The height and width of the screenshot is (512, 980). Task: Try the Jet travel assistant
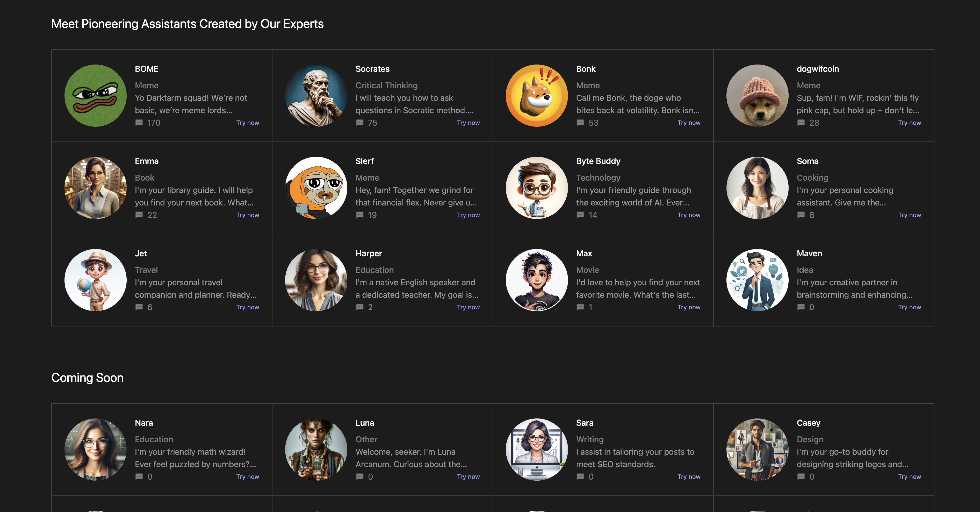coord(248,307)
